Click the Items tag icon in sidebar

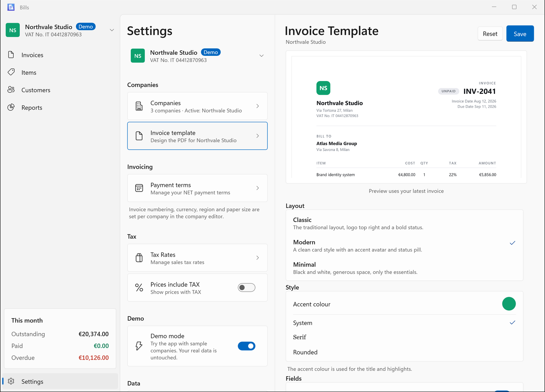point(11,72)
